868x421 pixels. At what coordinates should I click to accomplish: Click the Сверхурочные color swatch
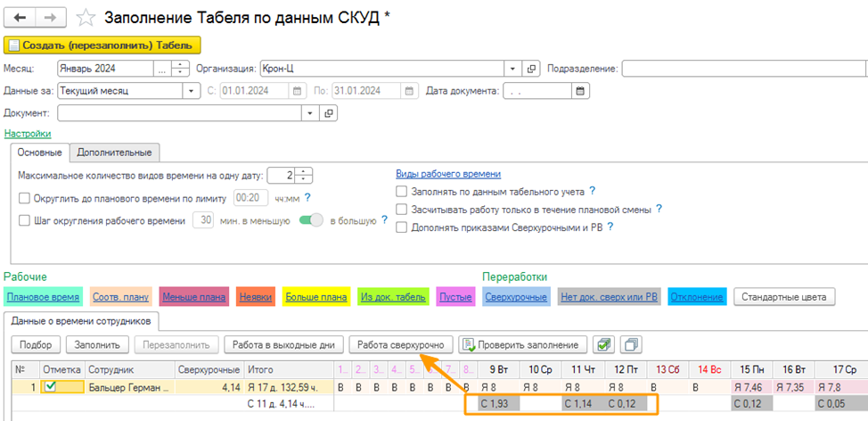[515, 296]
